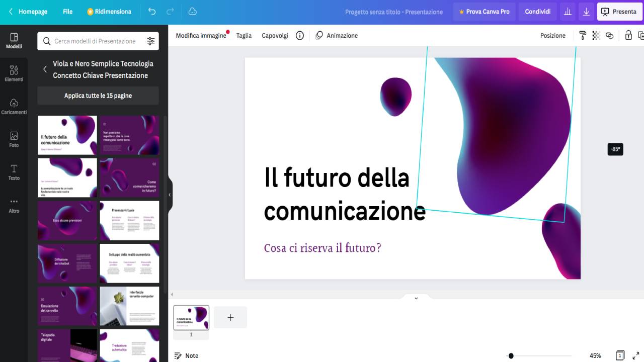This screenshot has height=362, width=644.
Task: Add a new page with the plus button
Action: pos(230,317)
